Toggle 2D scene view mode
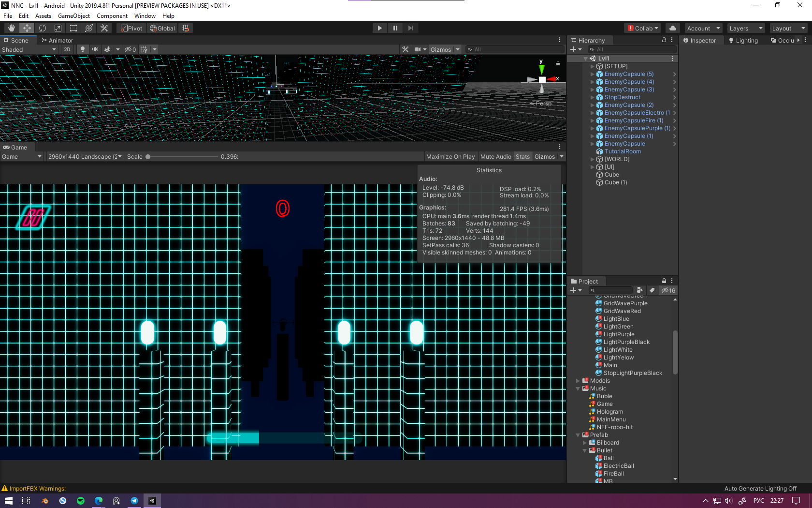The width and height of the screenshot is (812, 508). (67, 49)
